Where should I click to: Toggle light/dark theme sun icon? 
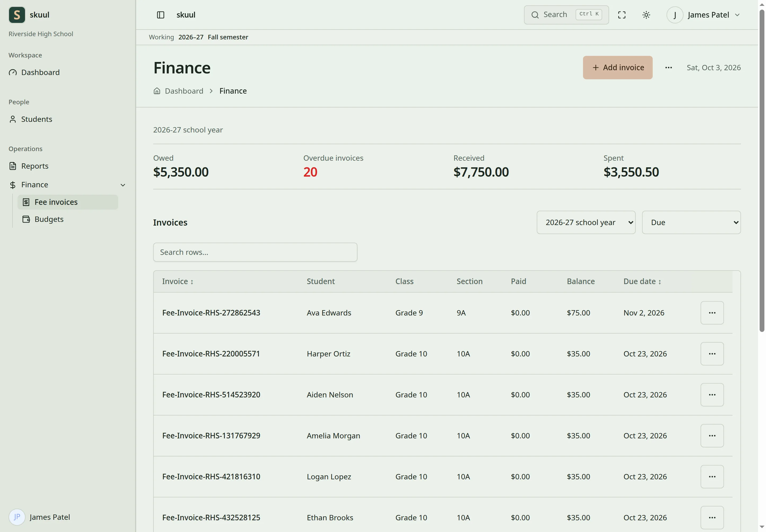646,15
